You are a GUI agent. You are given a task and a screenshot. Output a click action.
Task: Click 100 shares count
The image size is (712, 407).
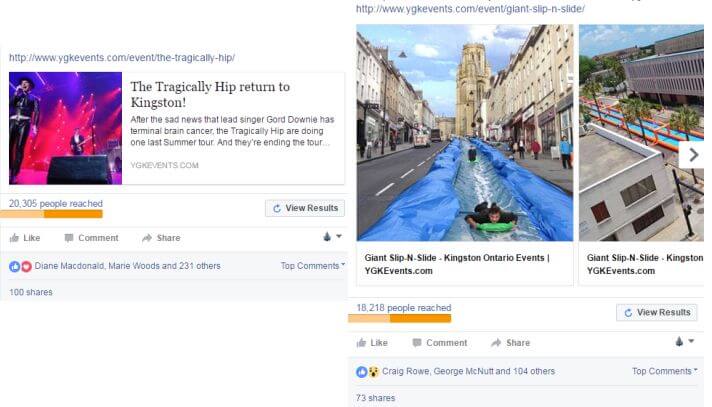31,293
